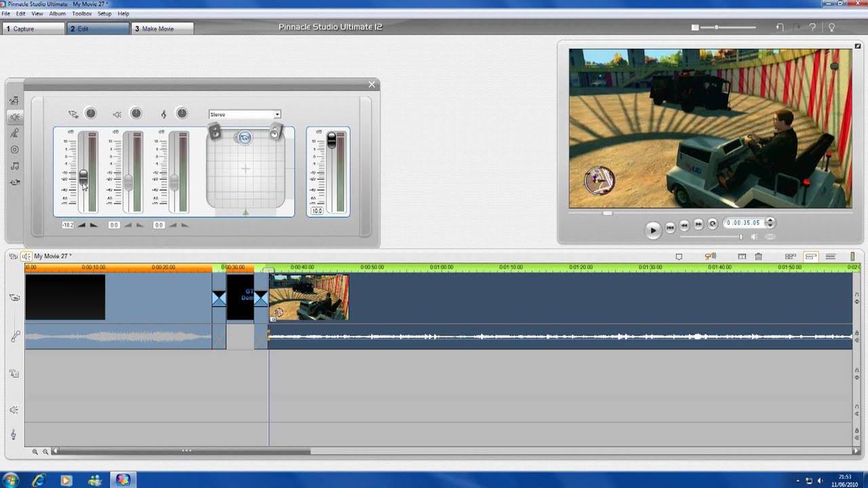This screenshot has width=868, height=488.
Task: Open the Setup menu
Action: coord(104,14)
